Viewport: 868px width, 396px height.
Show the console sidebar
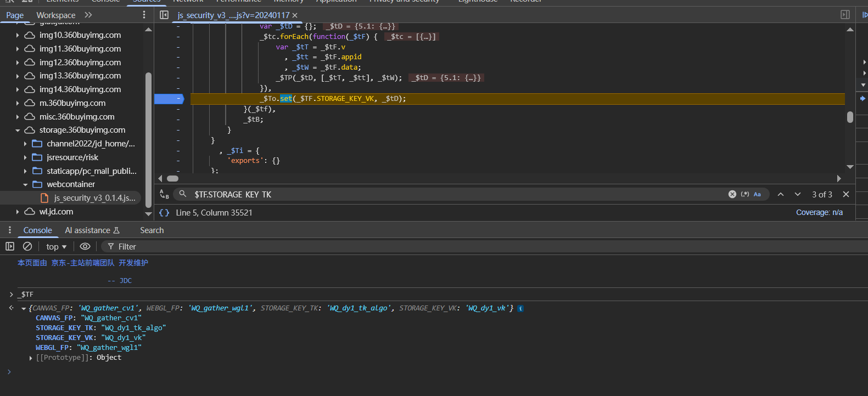[10, 246]
